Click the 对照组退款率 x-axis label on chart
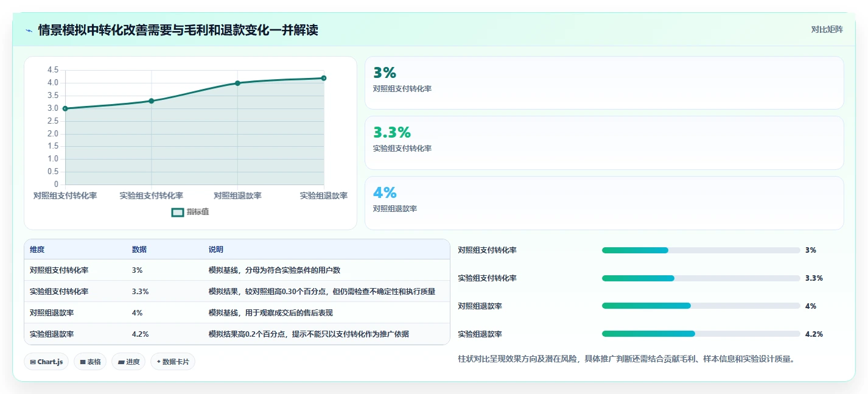868x394 pixels. tap(237, 195)
